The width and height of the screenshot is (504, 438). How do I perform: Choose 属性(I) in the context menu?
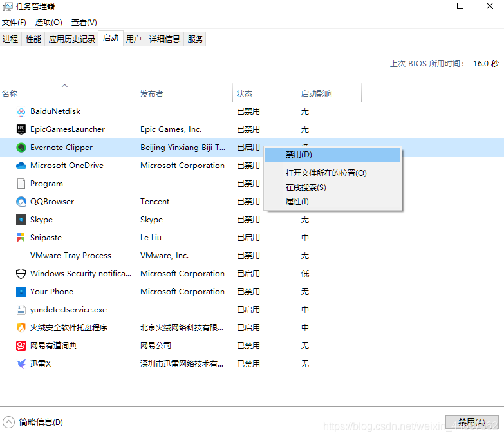click(x=333, y=202)
